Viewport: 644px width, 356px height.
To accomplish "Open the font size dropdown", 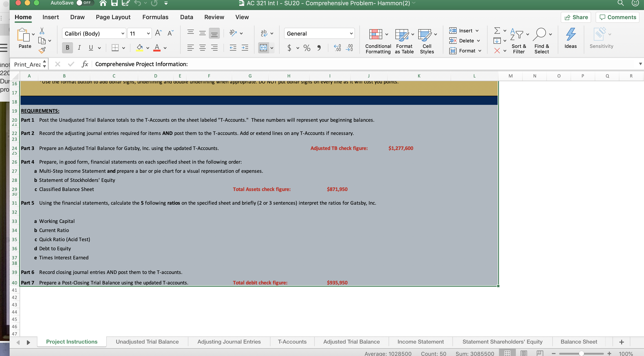I will (x=148, y=34).
